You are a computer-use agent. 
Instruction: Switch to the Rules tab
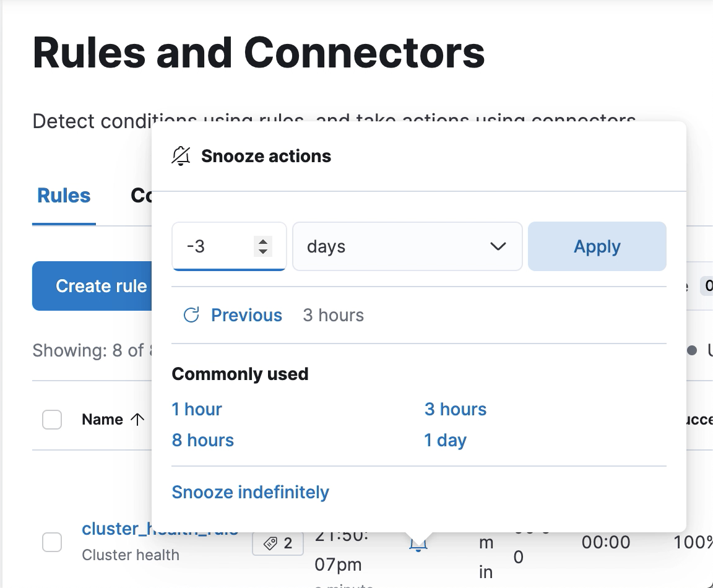(x=63, y=195)
